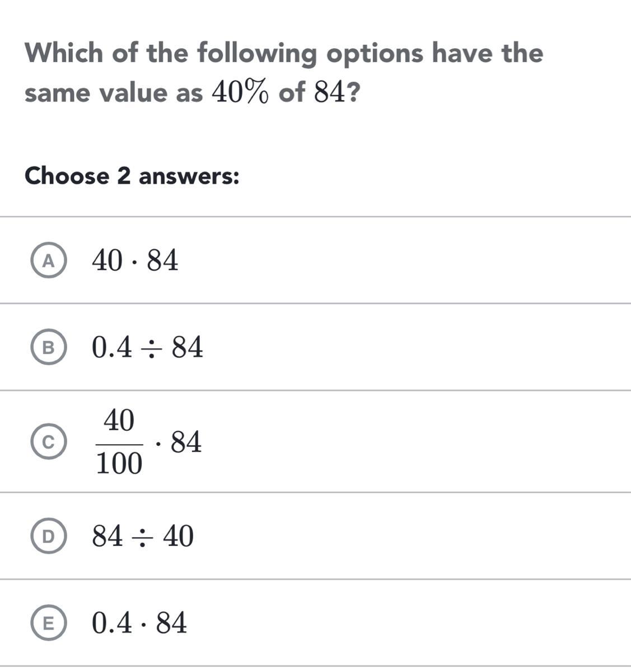This screenshot has height=672, width=631.
Task: Click numerator 40 of the fraction
Action: pyautogui.click(x=119, y=421)
